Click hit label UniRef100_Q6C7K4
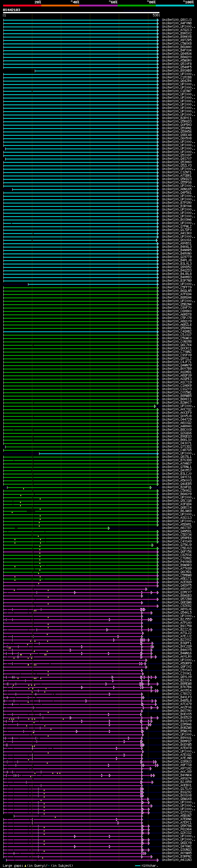 [177, 345]
